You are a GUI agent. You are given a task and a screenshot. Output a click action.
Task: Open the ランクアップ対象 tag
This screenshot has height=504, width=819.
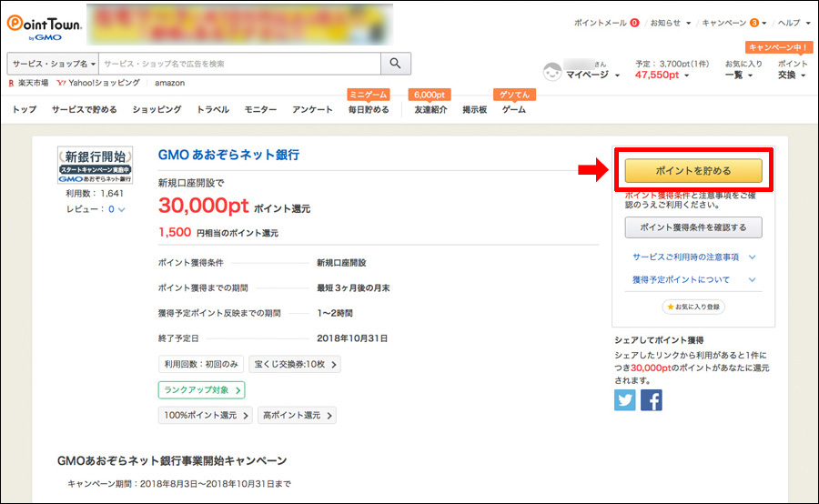(x=202, y=390)
